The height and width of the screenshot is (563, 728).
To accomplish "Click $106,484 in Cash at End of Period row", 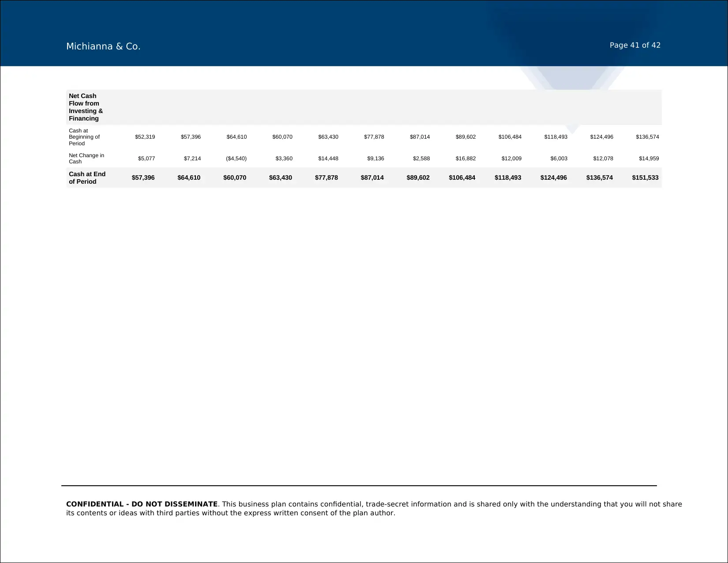I will click(x=462, y=178).
